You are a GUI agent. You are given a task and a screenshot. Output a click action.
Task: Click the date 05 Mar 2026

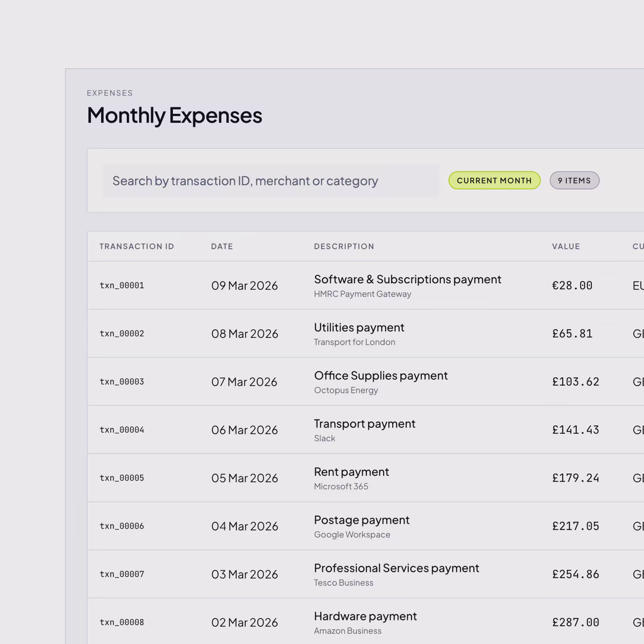click(x=245, y=478)
